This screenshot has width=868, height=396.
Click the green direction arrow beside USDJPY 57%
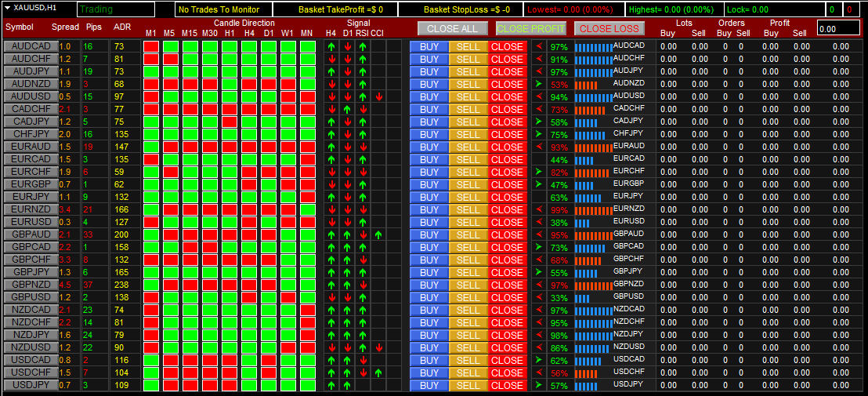click(539, 385)
